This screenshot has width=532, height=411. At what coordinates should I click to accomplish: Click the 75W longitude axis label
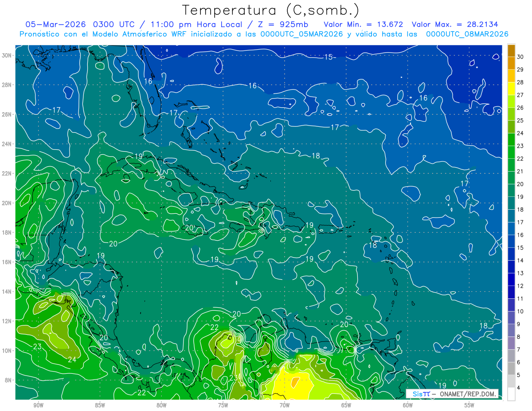[x=223, y=406]
